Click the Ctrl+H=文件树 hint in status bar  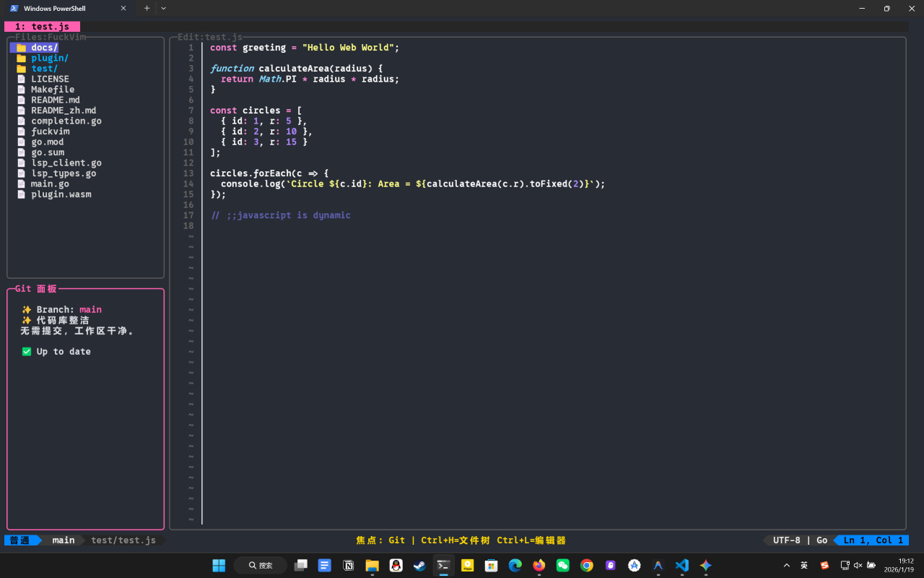click(456, 540)
